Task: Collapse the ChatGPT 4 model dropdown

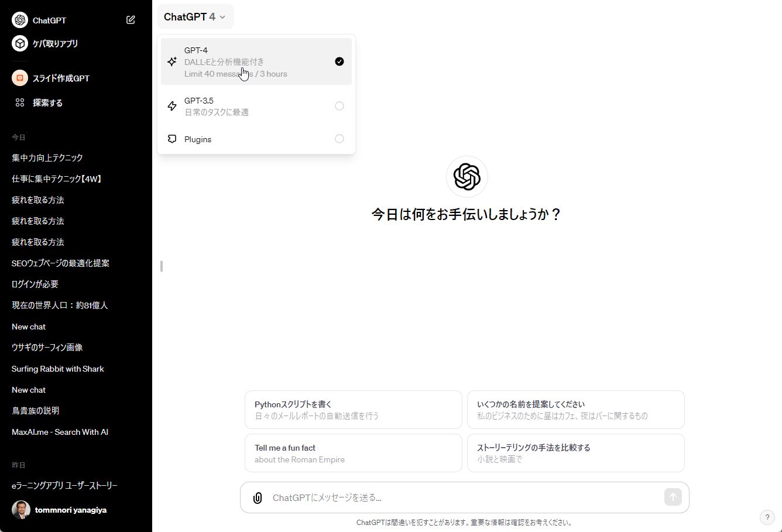Action: tap(195, 17)
